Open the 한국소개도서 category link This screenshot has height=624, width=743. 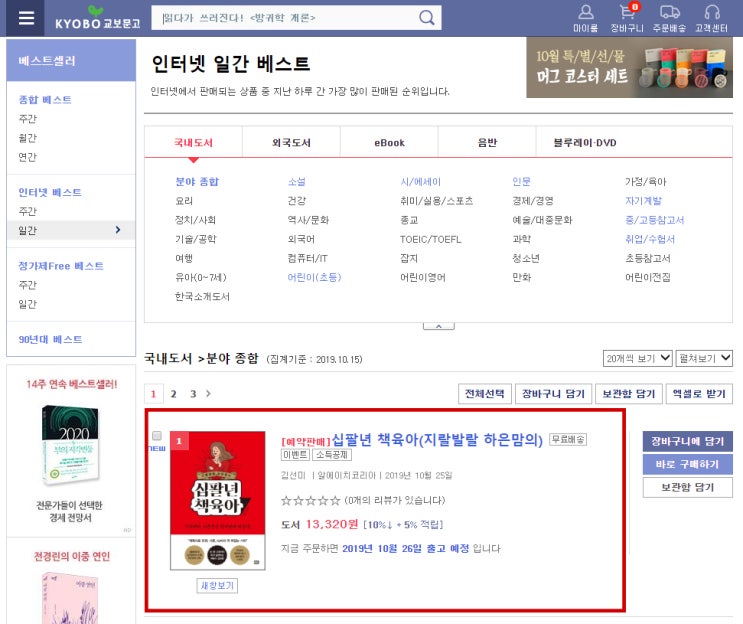point(202,297)
